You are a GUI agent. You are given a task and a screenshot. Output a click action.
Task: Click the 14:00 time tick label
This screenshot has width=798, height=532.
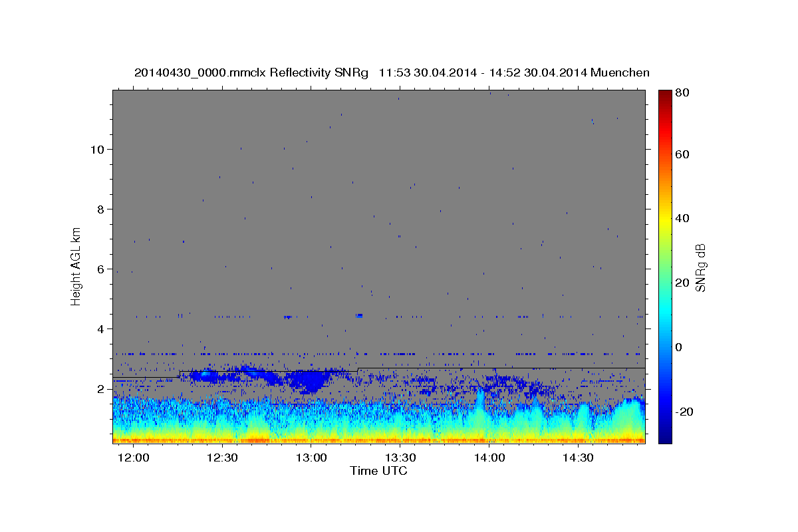click(x=489, y=458)
